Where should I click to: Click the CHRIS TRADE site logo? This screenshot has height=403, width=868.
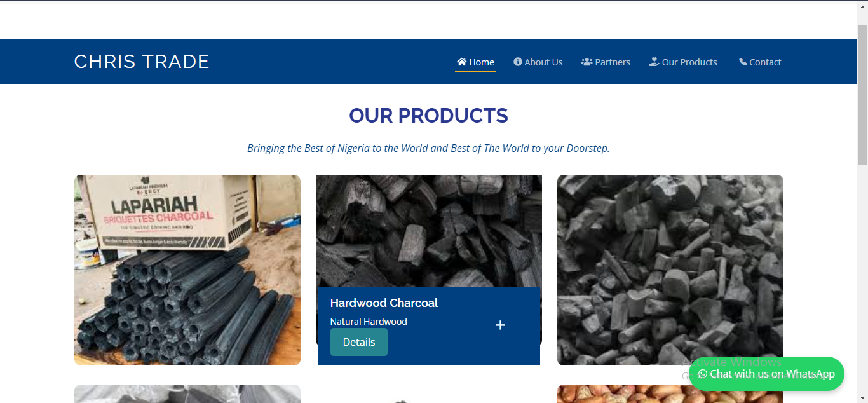click(142, 62)
